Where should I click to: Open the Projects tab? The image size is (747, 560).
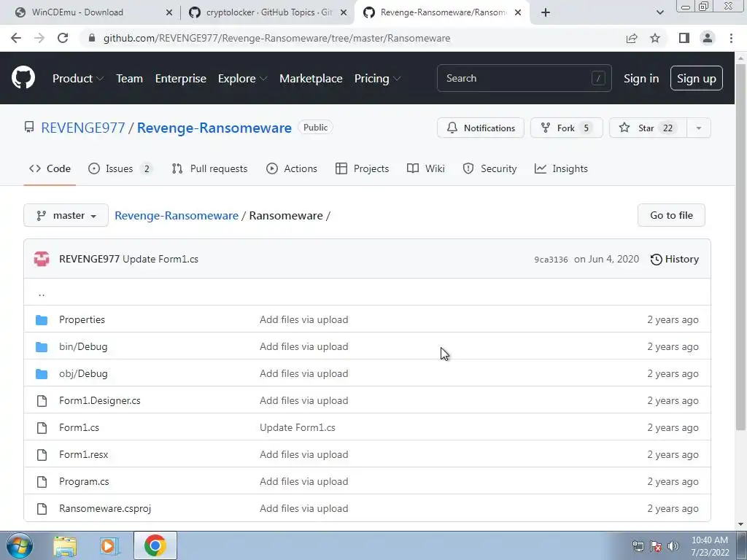362,168
